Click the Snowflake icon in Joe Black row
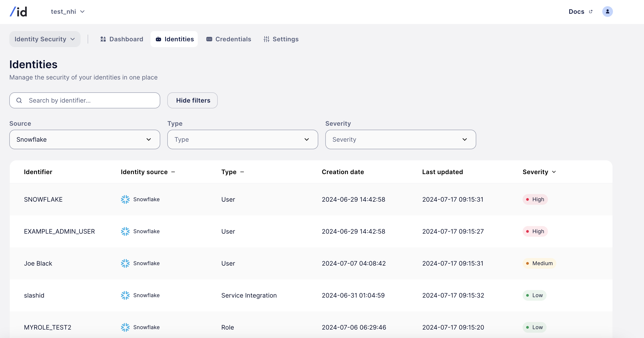 [125, 263]
